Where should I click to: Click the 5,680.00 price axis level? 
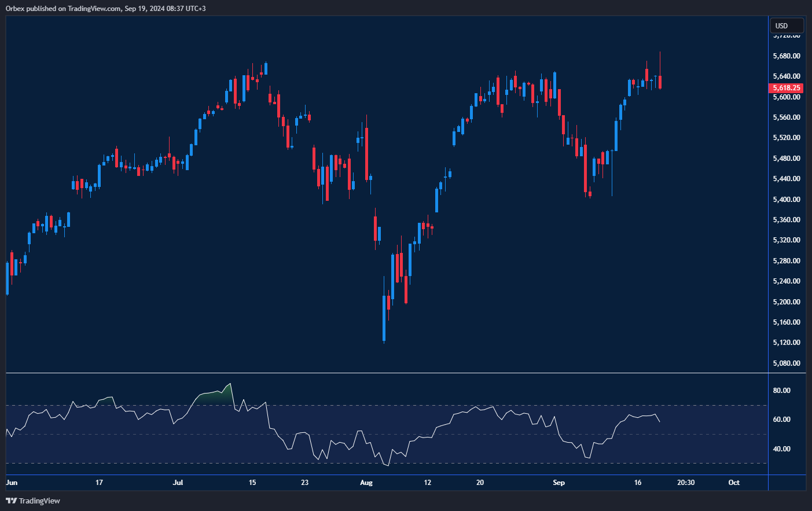(786, 56)
